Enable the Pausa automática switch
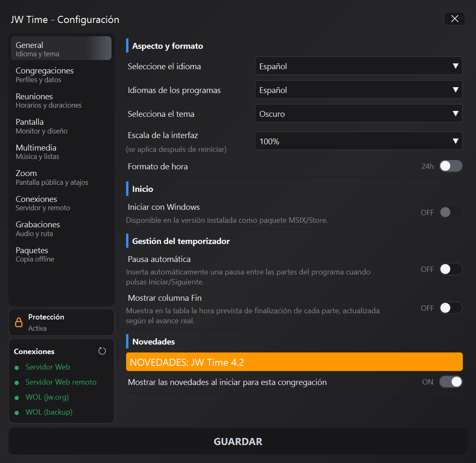Image resolution: width=476 pixels, height=463 pixels. pyautogui.click(x=451, y=269)
